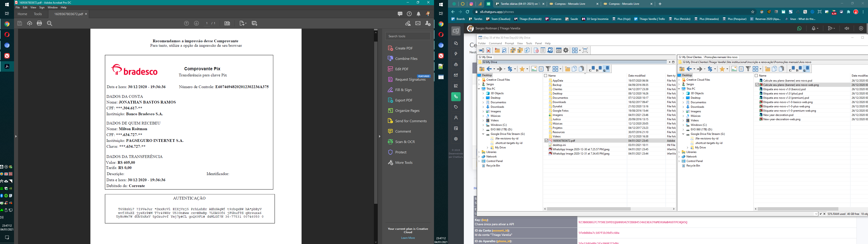Click the Search tools input field
868x244 pixels.
pyautogui.click(x=408, y=36)
